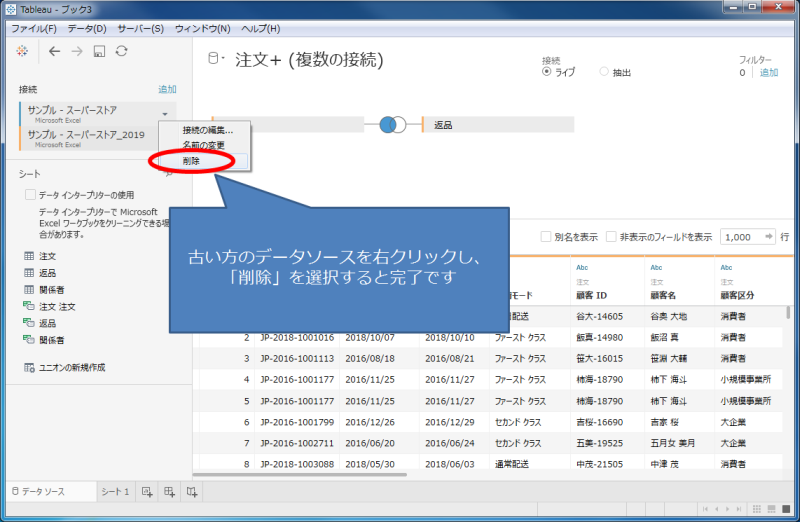Apply row count with arrow beside 1,000
This screenshot has width=800, height=522.
(x=768, y=236)
